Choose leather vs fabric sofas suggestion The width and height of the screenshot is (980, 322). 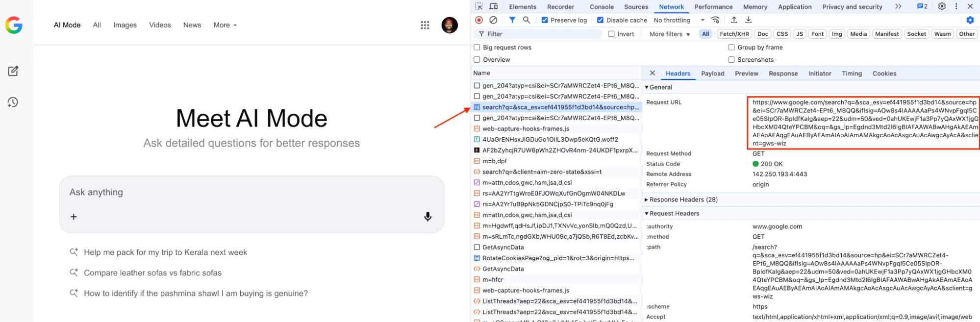pos(152,273)
